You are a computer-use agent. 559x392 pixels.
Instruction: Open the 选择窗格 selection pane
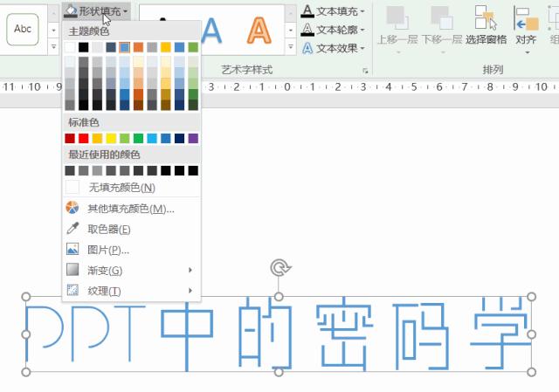coord(486,25)
